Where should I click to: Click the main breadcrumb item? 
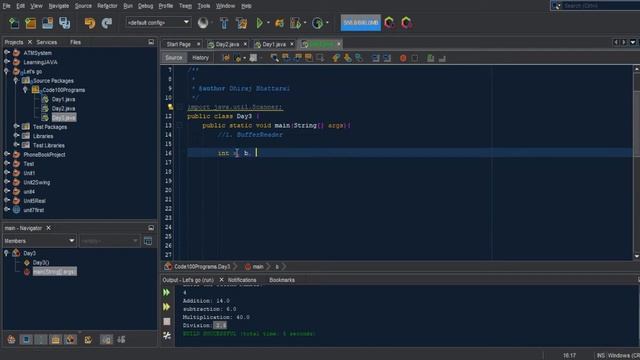(x=258, y=267)
